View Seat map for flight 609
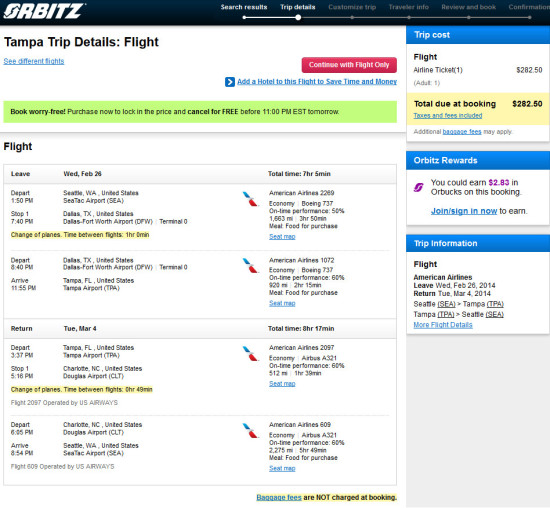Screen dimensions: 550x508 [282, 468]
